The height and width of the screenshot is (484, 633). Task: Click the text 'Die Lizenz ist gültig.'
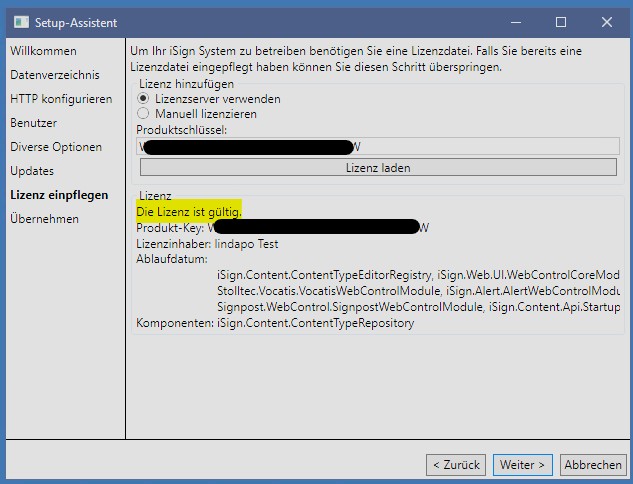(189, 212)
